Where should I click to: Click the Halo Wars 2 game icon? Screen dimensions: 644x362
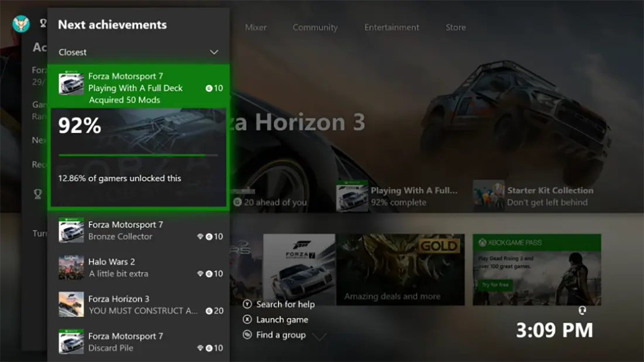tap(71, 268)
